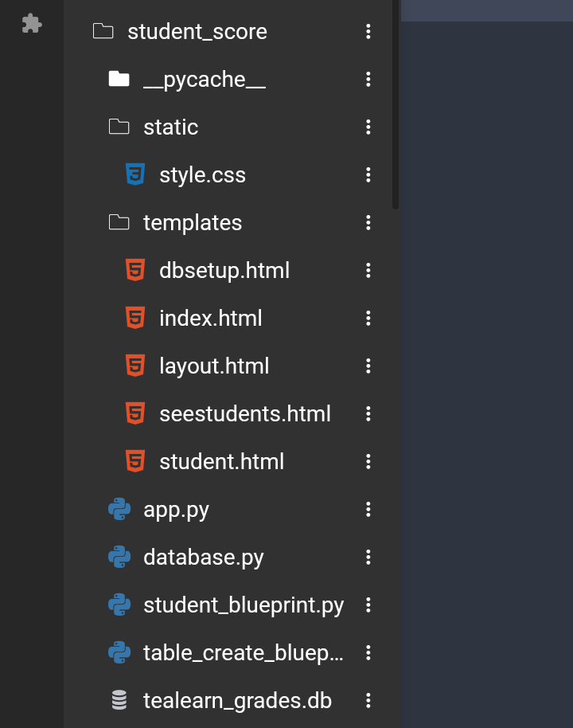
Task: Select the student.html file
Action: point(221,461)
